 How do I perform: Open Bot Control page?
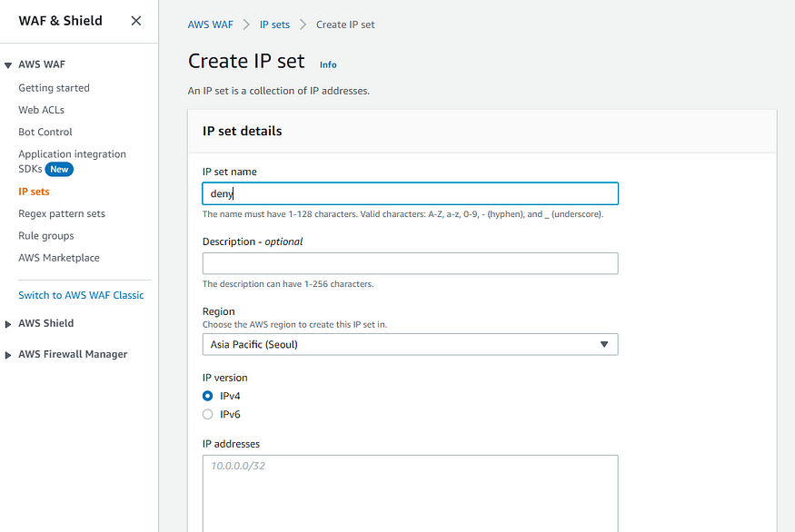click(45, 132)
